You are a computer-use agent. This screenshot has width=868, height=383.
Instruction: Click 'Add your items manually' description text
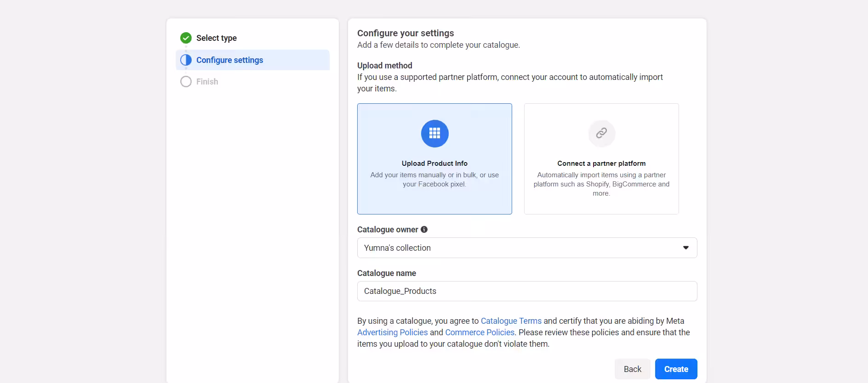point(434,180)
